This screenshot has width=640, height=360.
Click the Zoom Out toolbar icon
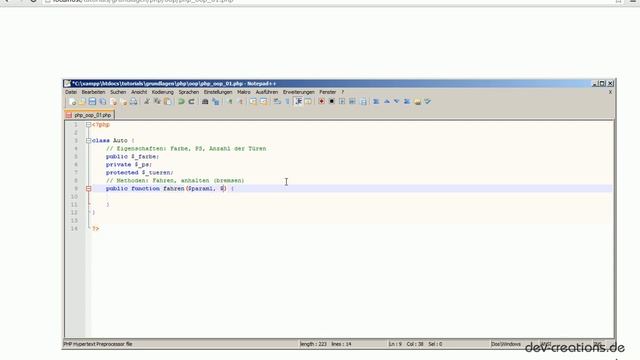pyautogui.click(x=240, y=102)
